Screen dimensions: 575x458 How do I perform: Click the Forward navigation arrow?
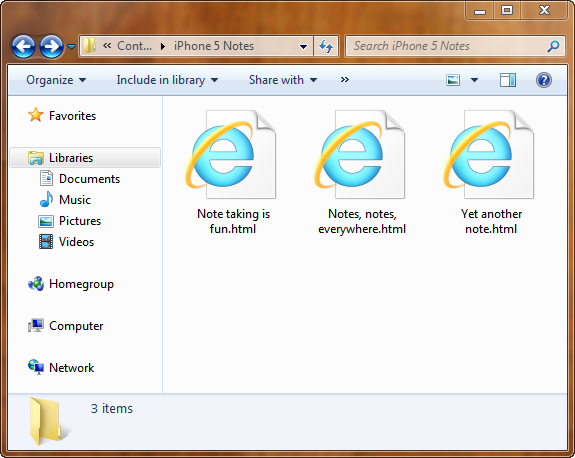[51, 47]
